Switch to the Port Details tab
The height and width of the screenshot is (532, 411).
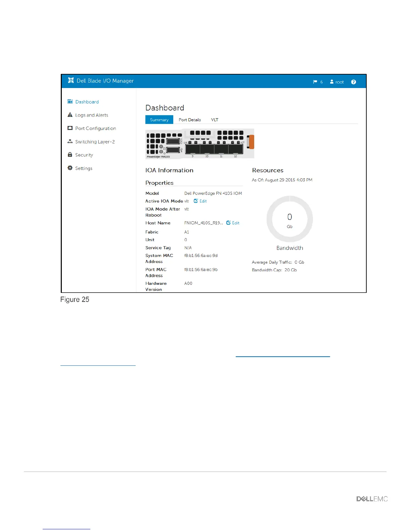(x=190, y=120)
